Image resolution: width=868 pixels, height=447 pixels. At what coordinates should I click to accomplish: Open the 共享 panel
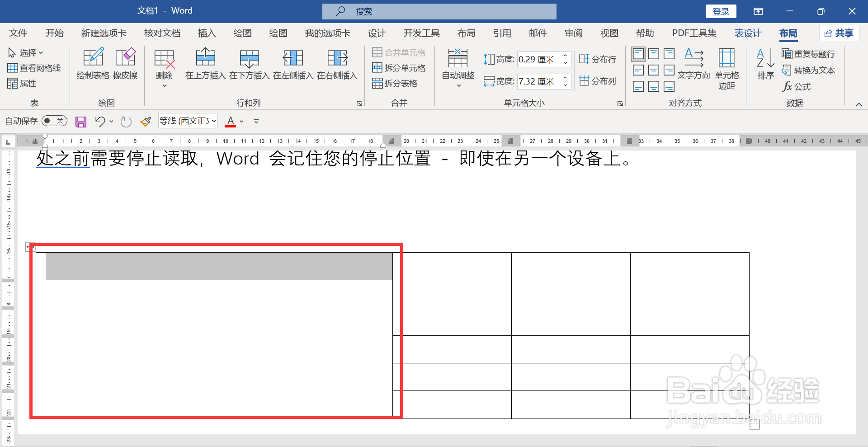(839, 33)
